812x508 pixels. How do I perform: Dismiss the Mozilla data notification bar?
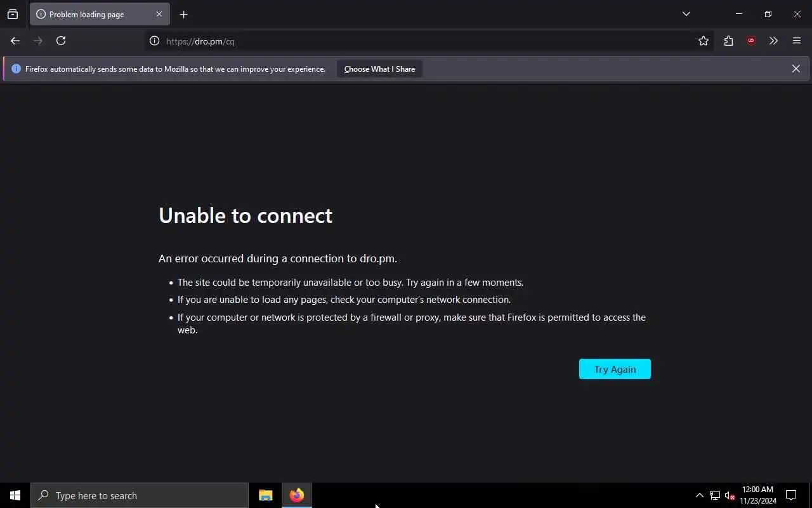[x=796, y=69]
